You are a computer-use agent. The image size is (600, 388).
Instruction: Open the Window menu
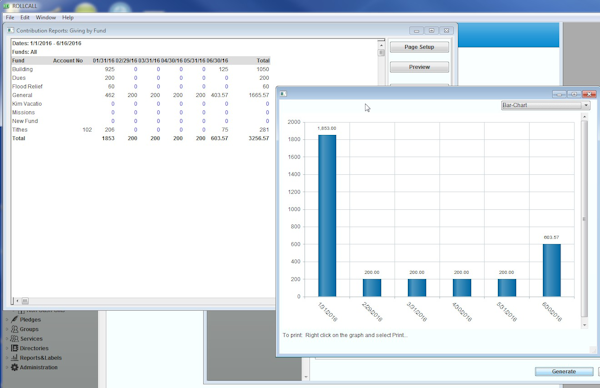[x=46, y=18]
